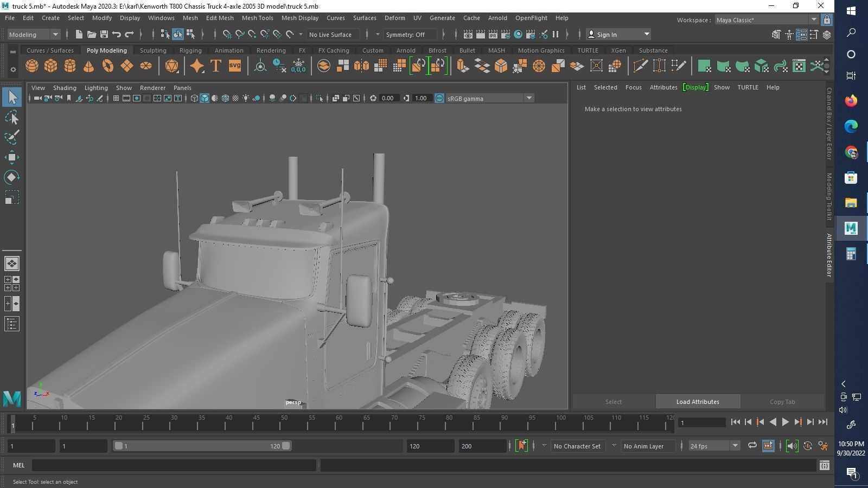The image size is (868, 488).
Task: Open the No Character Set dropdown arrow
Action: click(x=544, y=446)
